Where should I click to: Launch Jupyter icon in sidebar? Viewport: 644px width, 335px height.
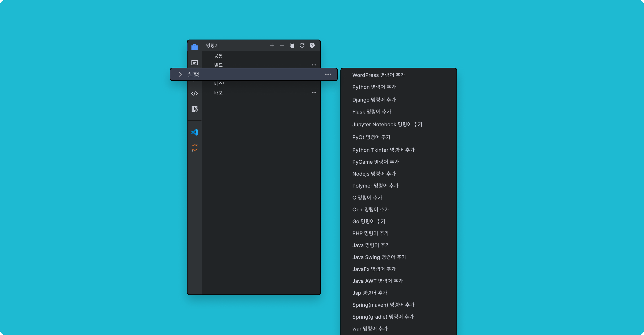[x=195, y=148]
